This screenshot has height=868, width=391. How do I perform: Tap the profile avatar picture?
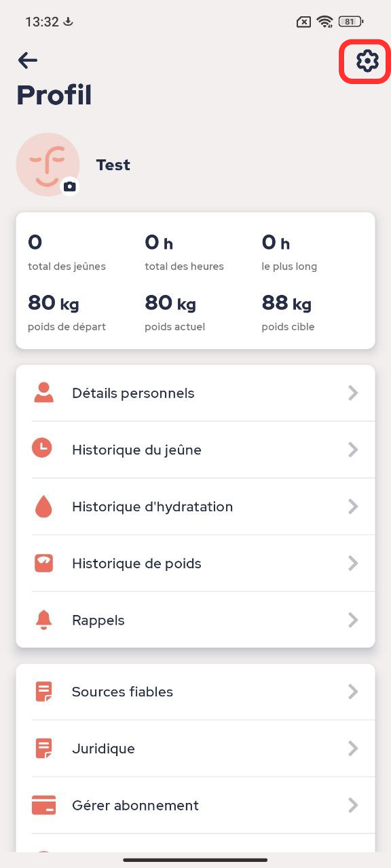pos(48,165)
